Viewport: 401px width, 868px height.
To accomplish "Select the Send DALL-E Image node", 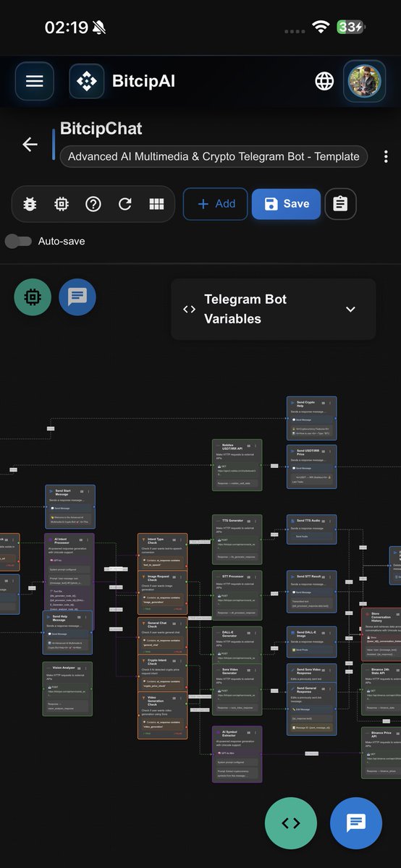I will (x=311, y=642).
